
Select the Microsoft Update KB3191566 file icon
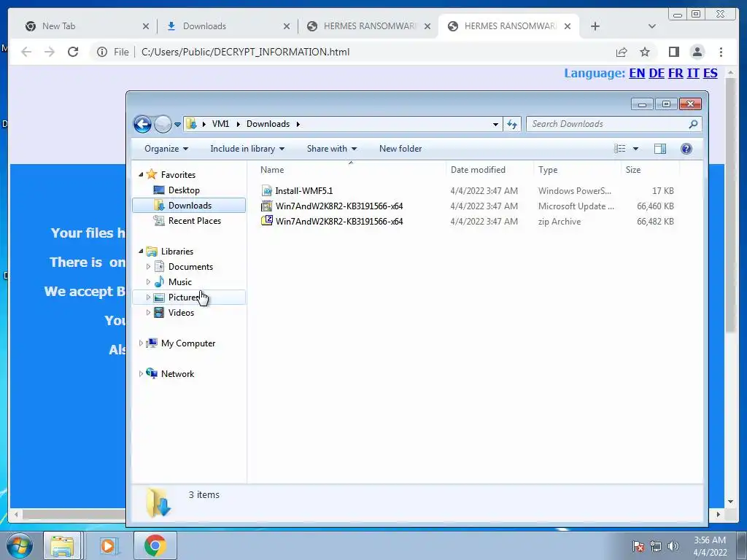click(267, 206)
